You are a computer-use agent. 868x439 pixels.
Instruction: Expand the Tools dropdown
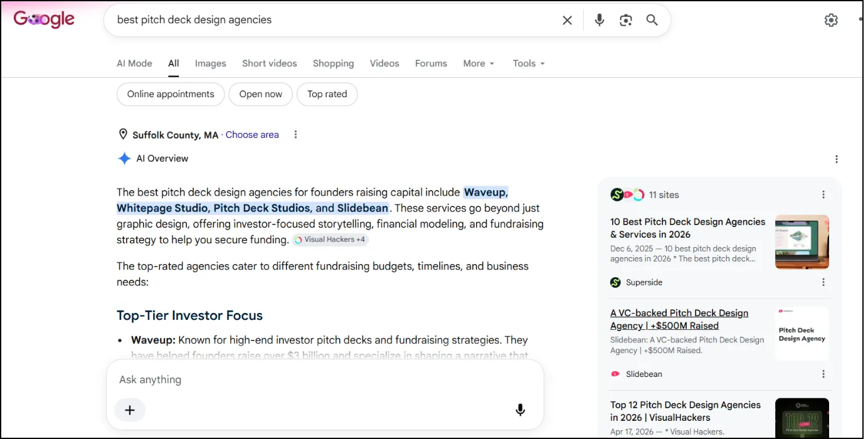click(529, 63)
